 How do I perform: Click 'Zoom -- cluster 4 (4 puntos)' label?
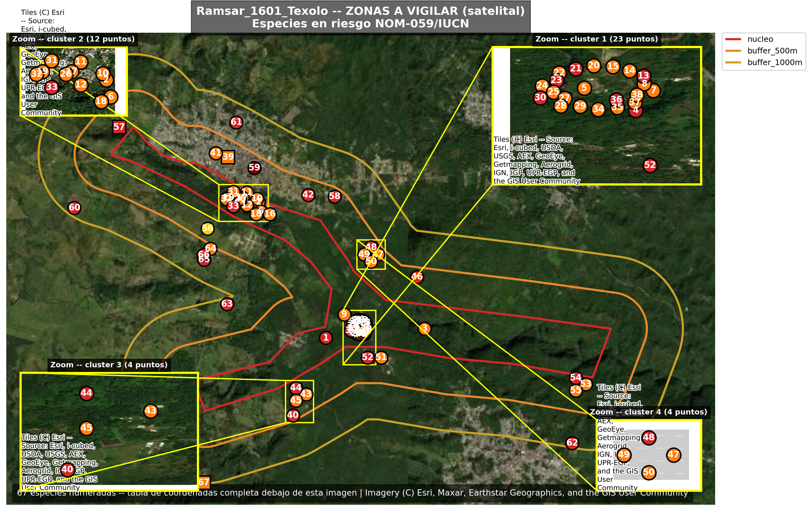click(x=648, y=412)
